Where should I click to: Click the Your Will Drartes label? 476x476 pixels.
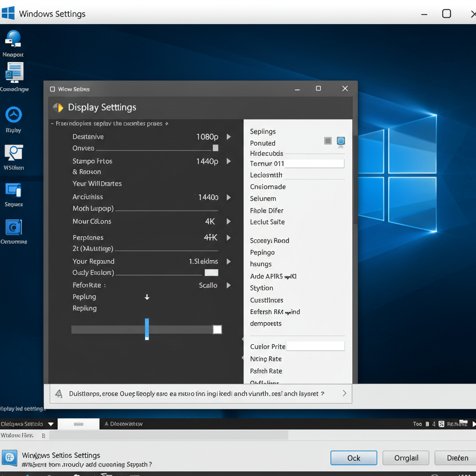pyautogui.click(x=97, y=184)
